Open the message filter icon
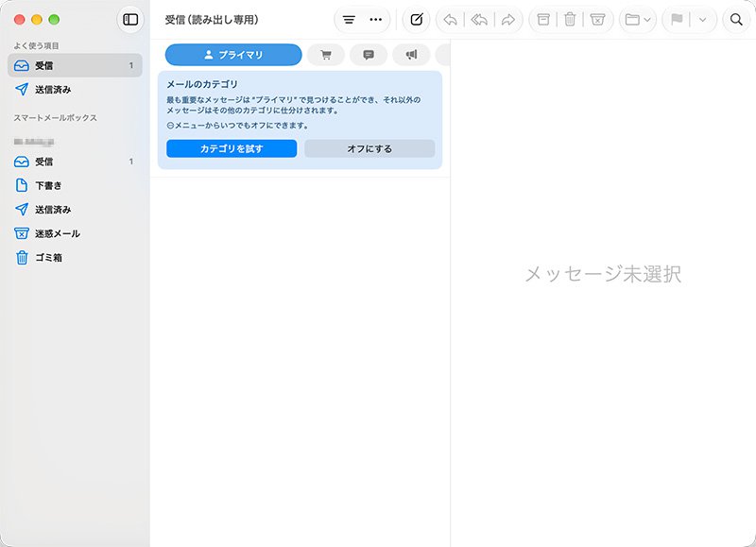Image resolution: width=756 pixels, height=547 pixels. 349,20
